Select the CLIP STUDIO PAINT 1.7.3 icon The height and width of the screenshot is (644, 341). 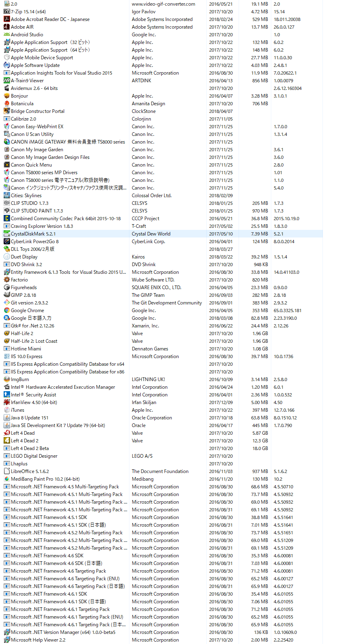click(6, 210)
